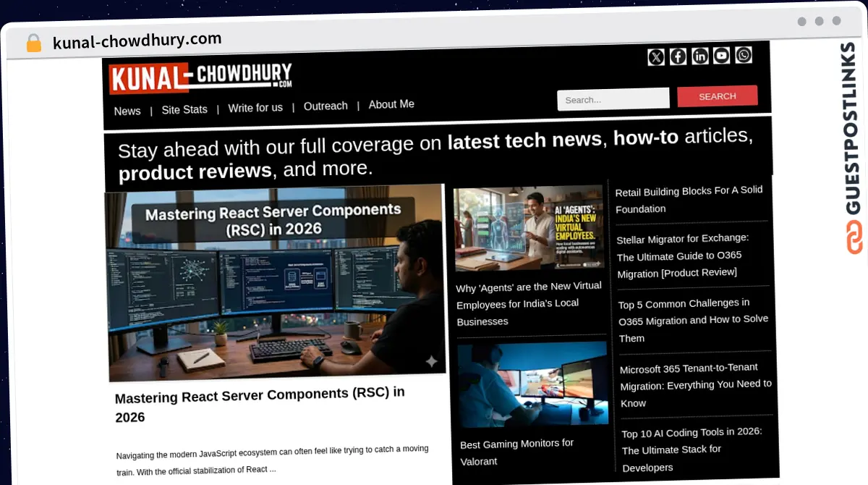868x485 pixels.
Task: Open the AI Agents article thumbnail
Action: pyautogui.click(x=529, y=229)
